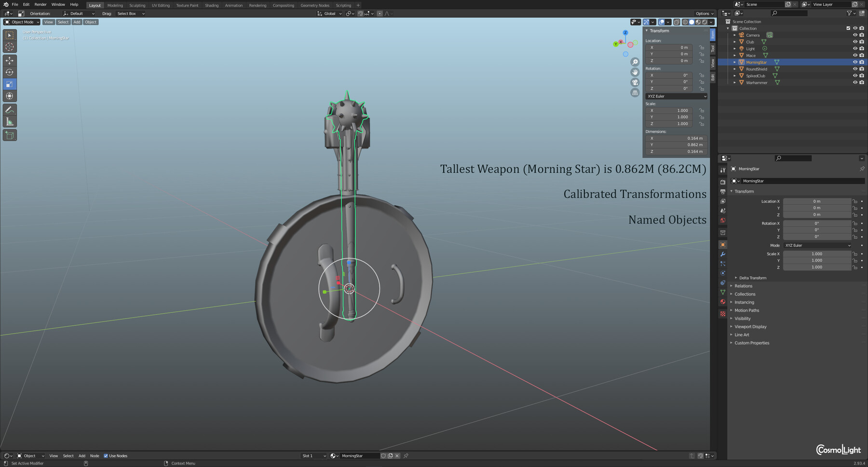Switch viewport to wireframe shading mode

tap(685, 22)
